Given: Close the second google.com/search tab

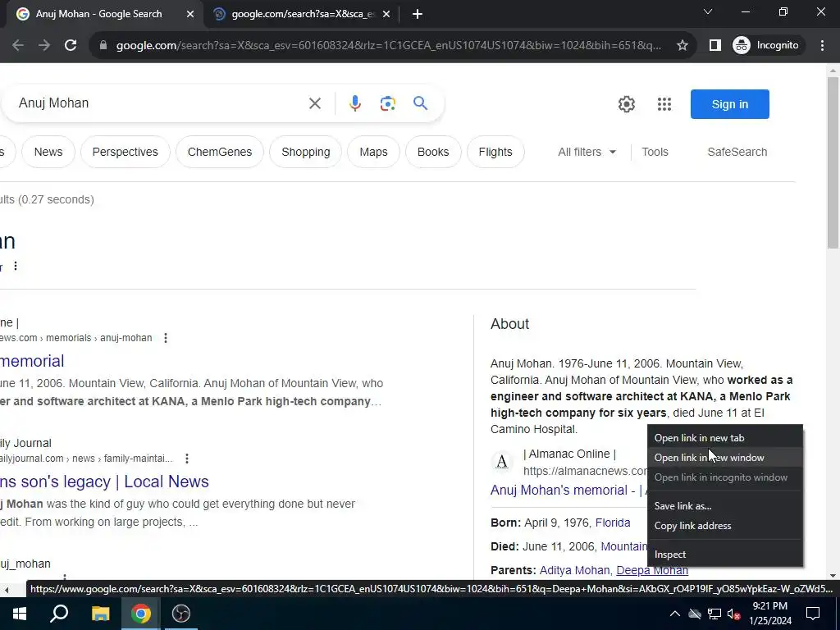Looking at the screenshot, I should coord(386,15).
